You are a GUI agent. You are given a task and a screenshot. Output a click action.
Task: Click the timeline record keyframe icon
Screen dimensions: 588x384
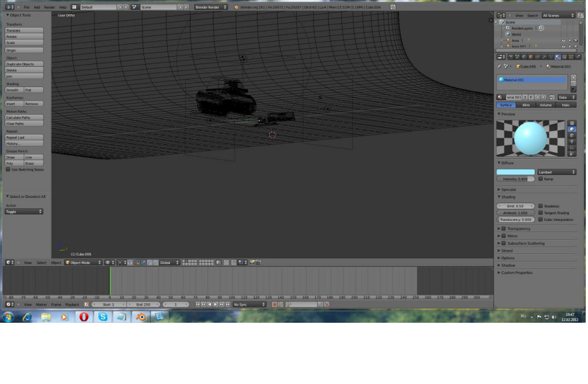point(275,304)
